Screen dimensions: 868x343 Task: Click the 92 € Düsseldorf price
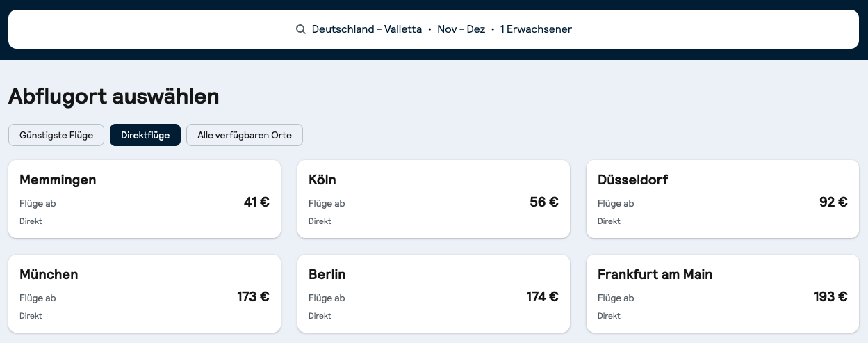click(x=833, y=202)
